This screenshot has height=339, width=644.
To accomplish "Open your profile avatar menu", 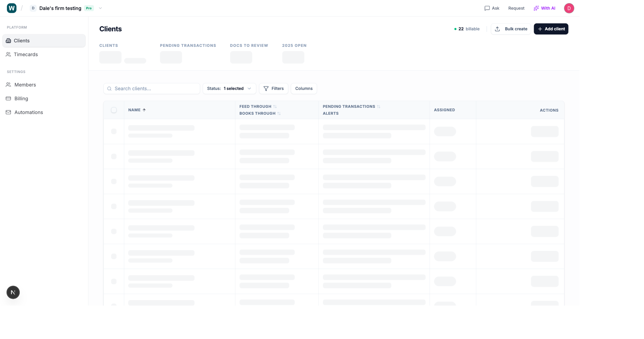I will 569,8.
